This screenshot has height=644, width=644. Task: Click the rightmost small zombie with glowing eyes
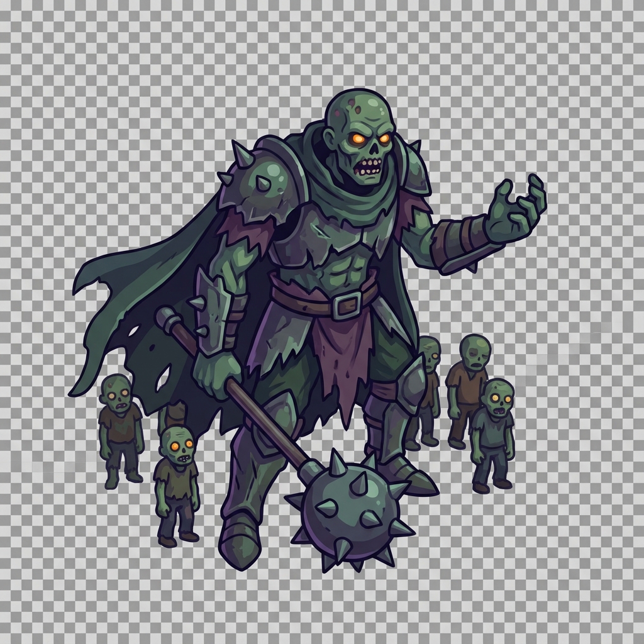click(x=494, y=434)
